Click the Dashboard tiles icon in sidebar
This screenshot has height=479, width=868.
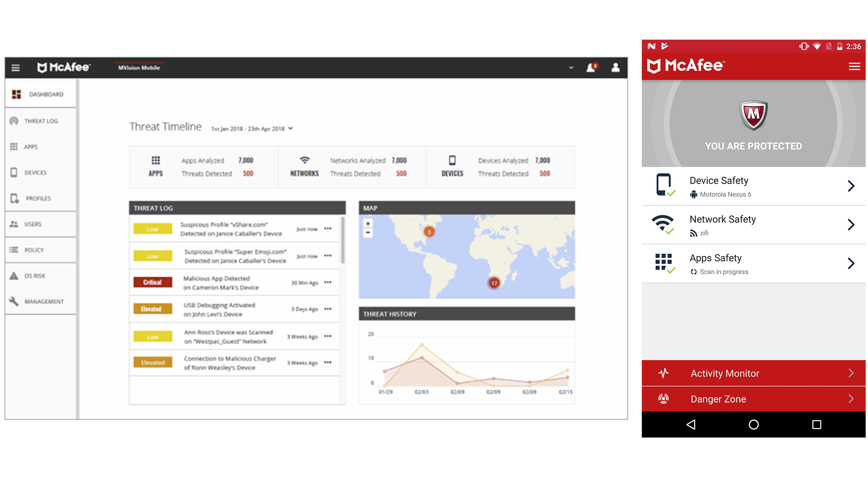17,94
